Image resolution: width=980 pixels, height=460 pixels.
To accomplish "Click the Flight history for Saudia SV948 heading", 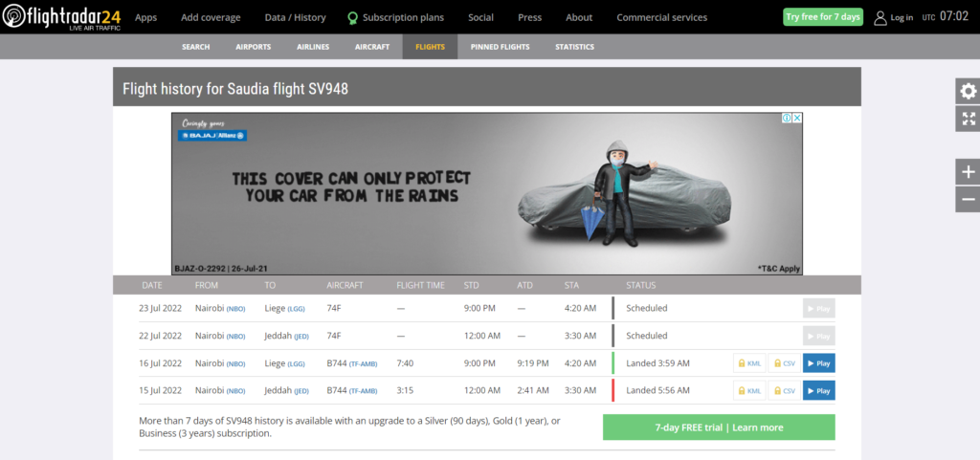I will click(x=235, y=89).
